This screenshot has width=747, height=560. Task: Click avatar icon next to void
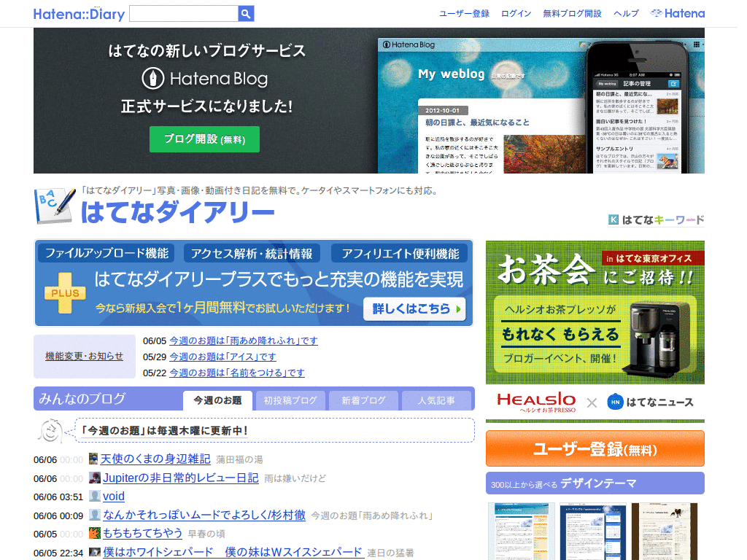click(x=94, y=496)
